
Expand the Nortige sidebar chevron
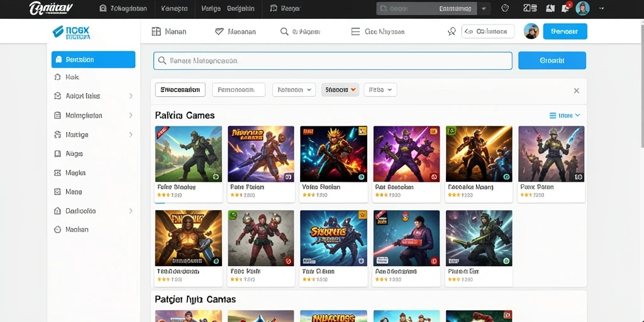131,135
